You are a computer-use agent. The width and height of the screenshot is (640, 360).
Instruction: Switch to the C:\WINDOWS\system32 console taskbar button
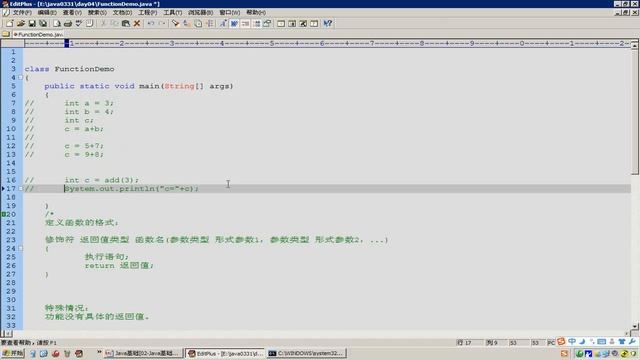307,353
